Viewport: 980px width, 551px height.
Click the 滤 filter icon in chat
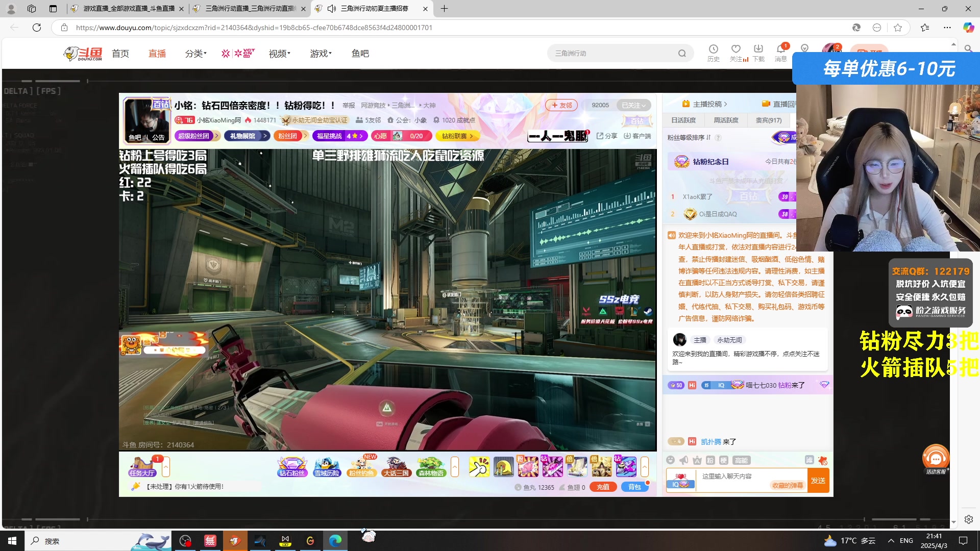809,460
